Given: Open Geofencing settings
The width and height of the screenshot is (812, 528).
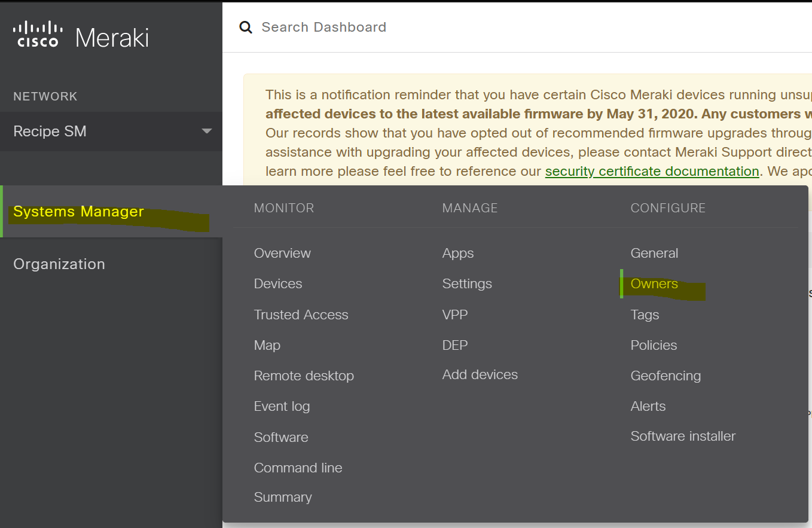Looking at the screenshot, I should pos(666,376).
